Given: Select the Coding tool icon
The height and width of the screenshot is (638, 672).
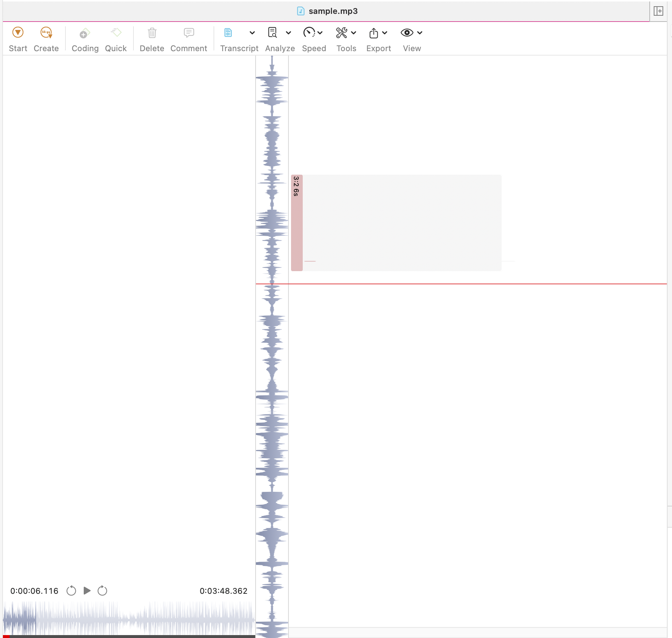Looking at the screenshot, I should click(x=84, y=33).
